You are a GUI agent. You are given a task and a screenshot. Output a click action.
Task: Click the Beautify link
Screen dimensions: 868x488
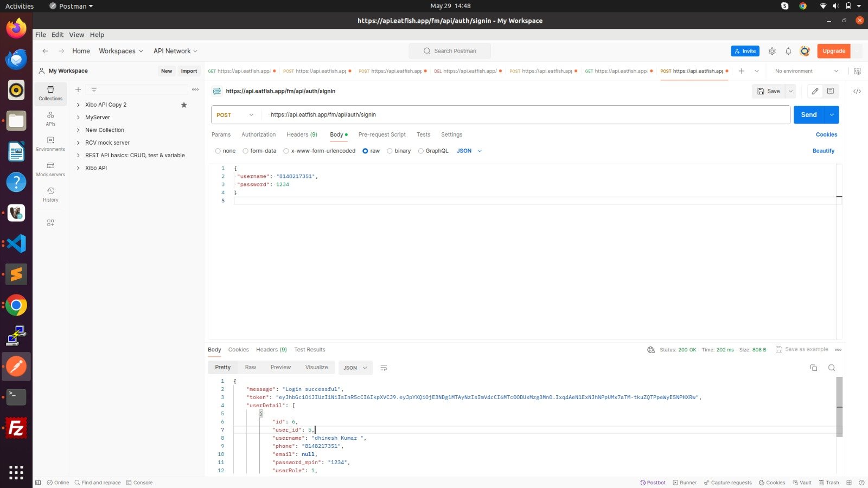[x=823, y=151]
